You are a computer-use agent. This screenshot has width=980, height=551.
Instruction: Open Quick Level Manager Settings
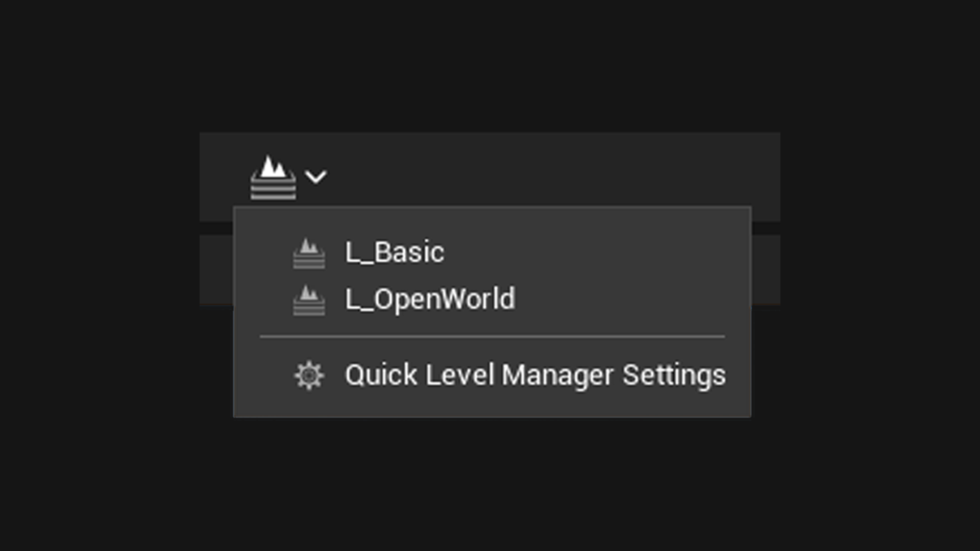pos(492,375)
